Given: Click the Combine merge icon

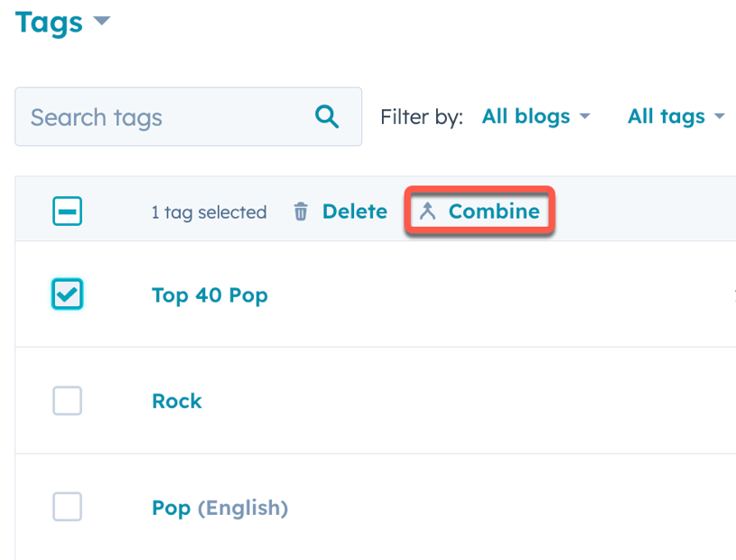Looking at the screenshot, I should (x=428, y=211).
